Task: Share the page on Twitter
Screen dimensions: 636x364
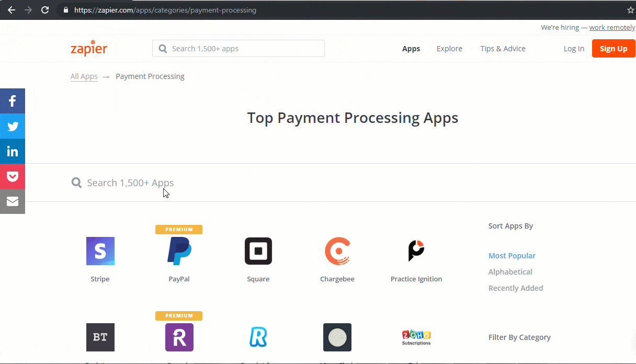Action: [x=13, y=126]
